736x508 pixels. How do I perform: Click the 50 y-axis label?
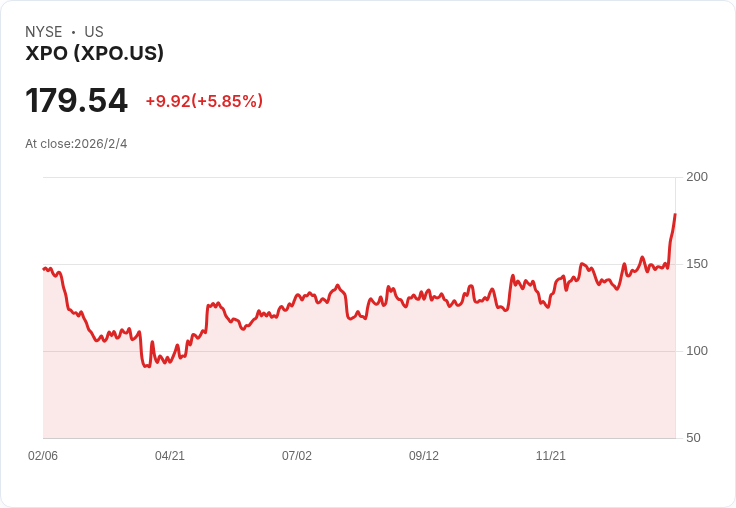[693, 438]
